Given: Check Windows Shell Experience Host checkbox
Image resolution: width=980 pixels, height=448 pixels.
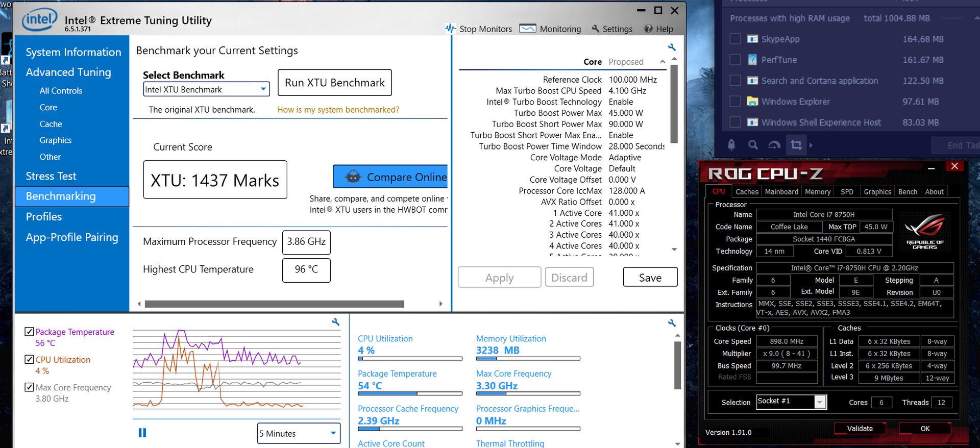Looking at the screenshot, I should (735, 122).
